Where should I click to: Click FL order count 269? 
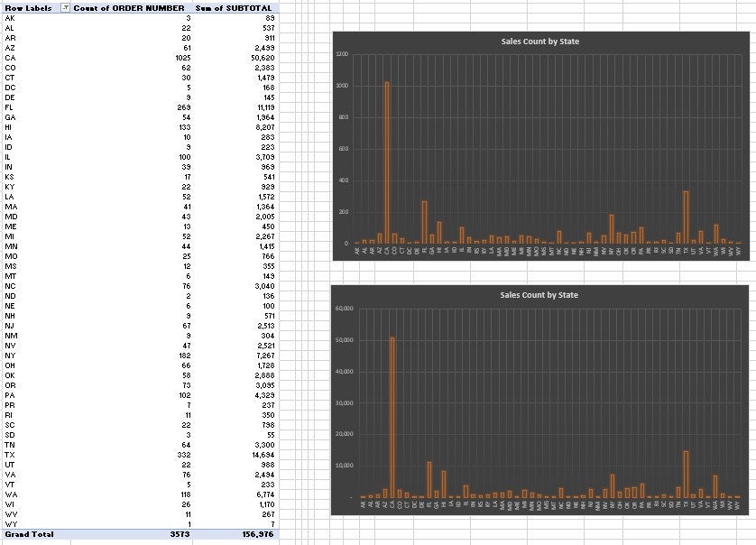pos(184,107)
